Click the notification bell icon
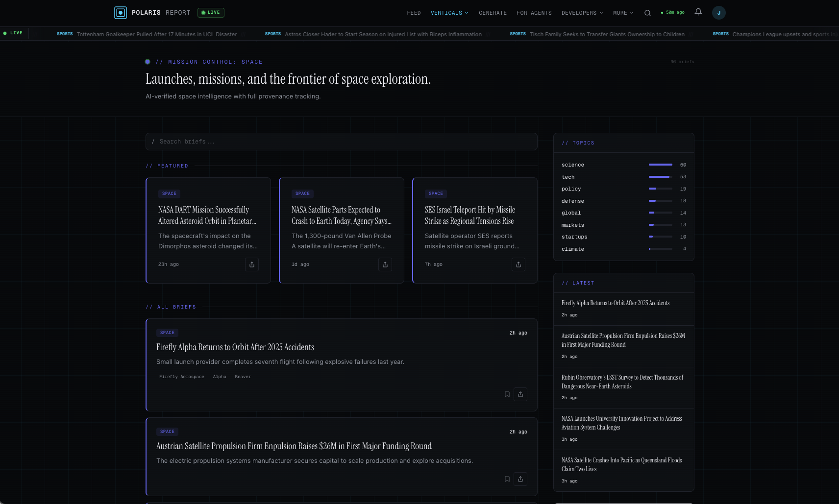This screenshot has width=839, height=504. point(698,12)
